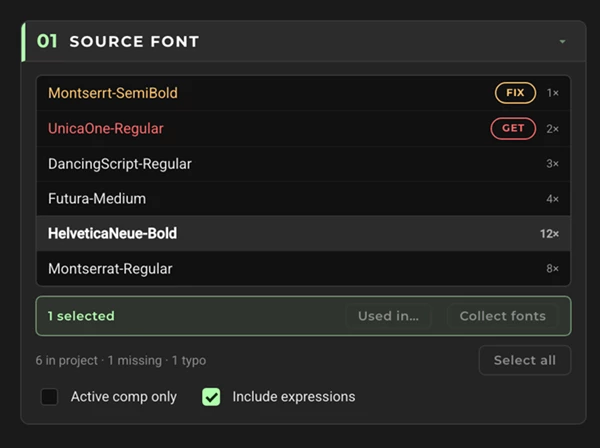600x448 pixels.
Task: Select Futura-Medium in the font list
Action: coord(303,199)
